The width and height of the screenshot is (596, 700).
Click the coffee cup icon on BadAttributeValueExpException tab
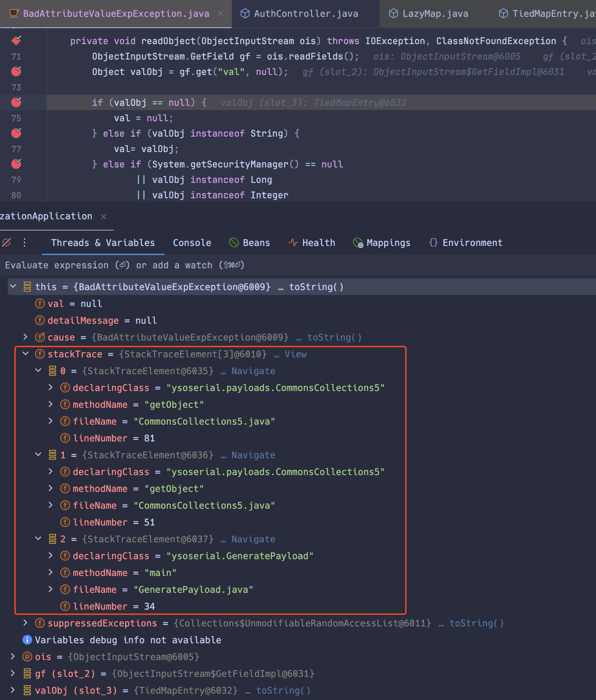[14, 13]
